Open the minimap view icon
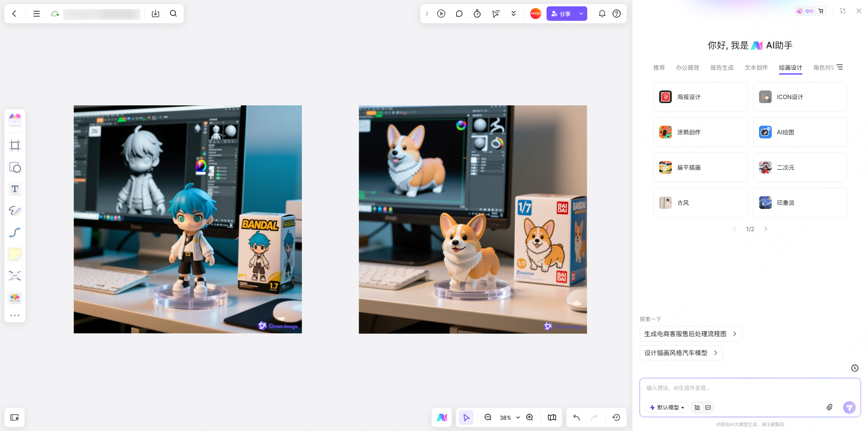This screenshot has height=431, width=868. click(552, 417)
